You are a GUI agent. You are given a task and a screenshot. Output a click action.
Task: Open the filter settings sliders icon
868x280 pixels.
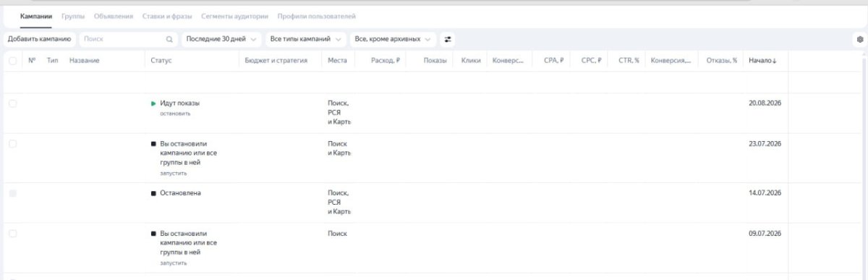pyautogui.click(x=448, y=39)
